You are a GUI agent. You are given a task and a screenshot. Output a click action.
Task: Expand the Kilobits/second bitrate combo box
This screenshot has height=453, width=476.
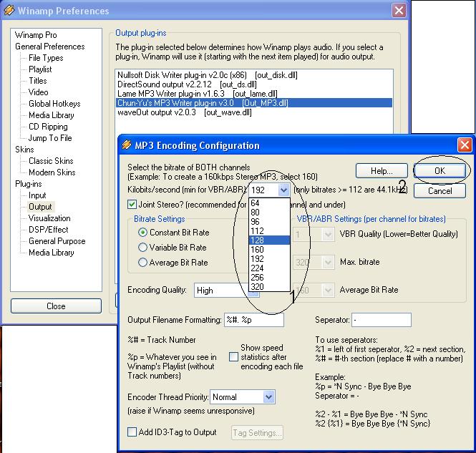coord(283,190)
